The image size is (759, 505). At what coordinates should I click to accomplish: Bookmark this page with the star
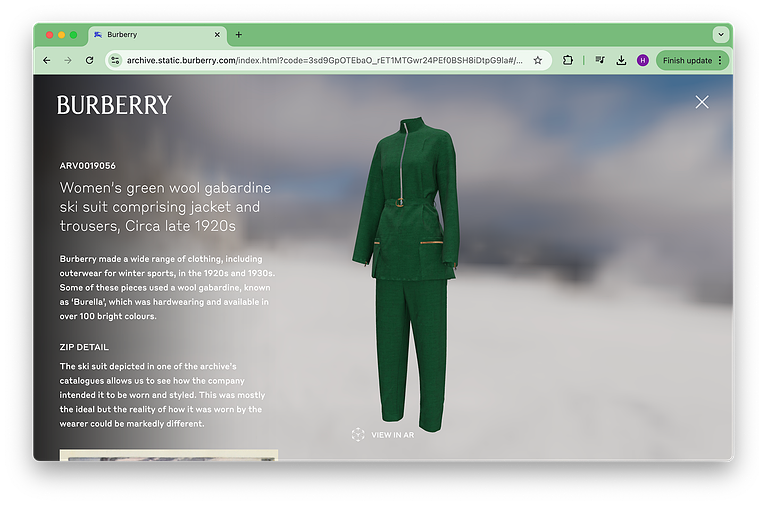[x=538, y=61]
